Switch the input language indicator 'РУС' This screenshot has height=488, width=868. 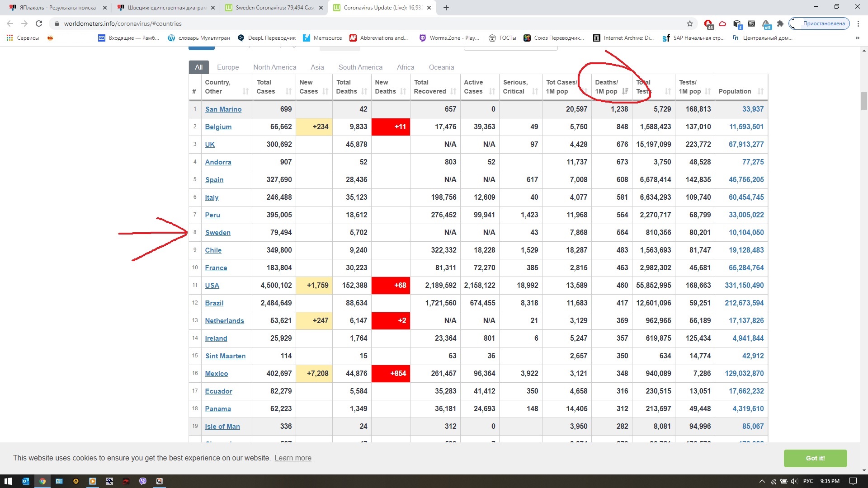tap(808, 481)
